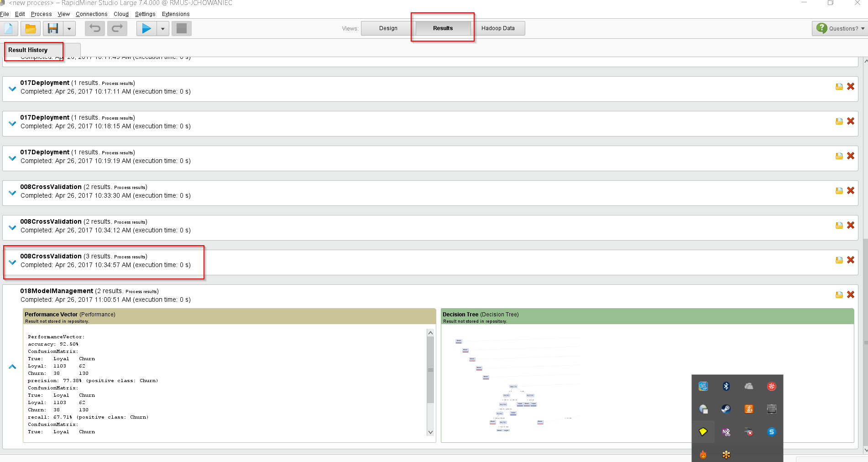Open the save options dropdown arrow
This screenshot has width=868, height=462.
69,29
